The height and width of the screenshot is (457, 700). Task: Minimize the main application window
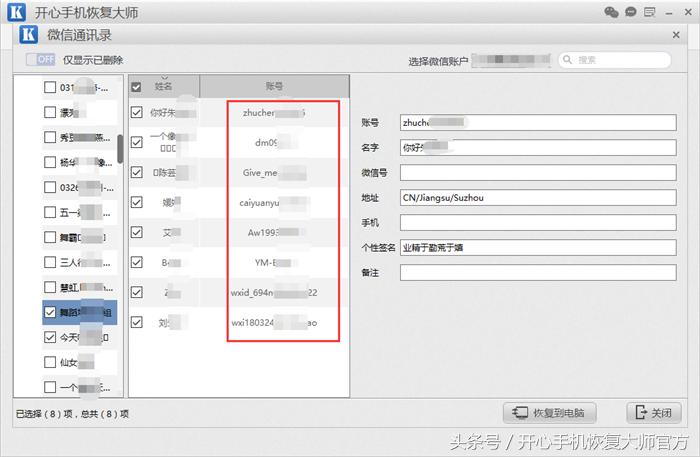[668, 13]
